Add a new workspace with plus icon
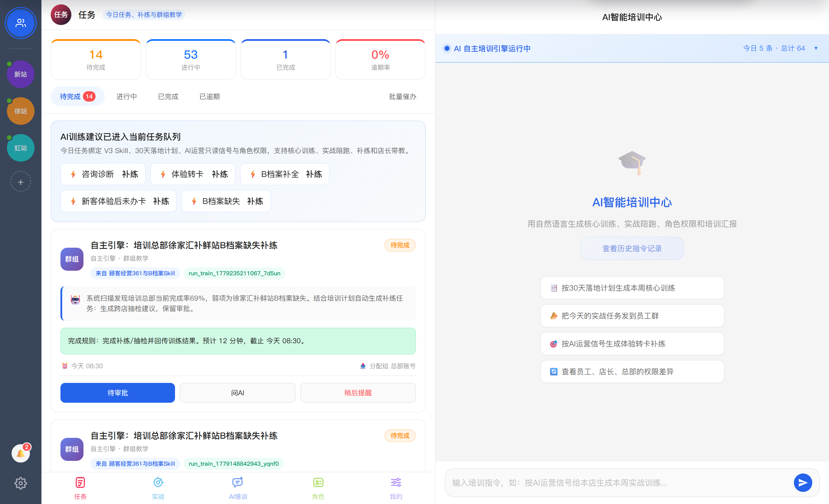829x504 pixels. pos(20,182)
